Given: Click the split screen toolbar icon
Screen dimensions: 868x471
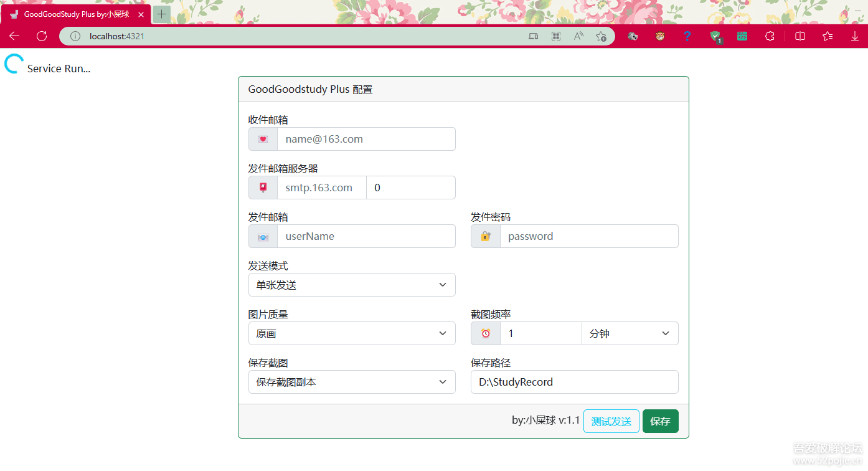Looking at the screenshot, I should [800, 36].
